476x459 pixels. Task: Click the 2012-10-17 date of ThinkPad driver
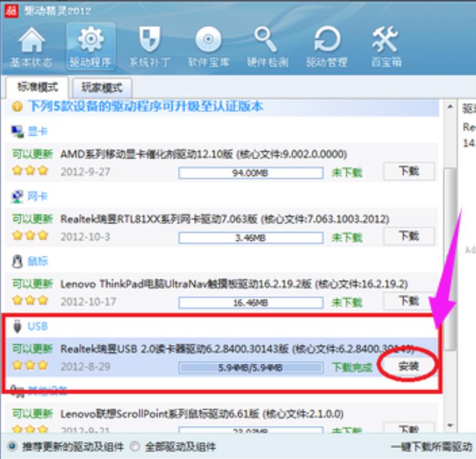88,301
